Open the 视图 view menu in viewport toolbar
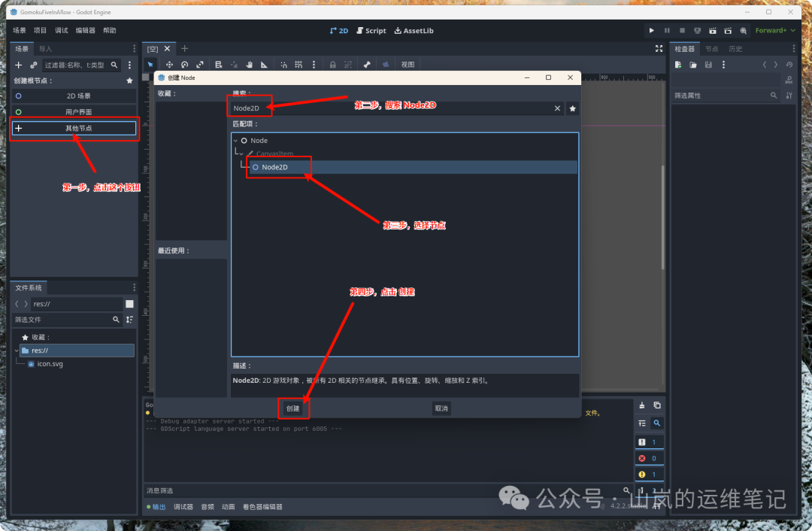 408,65
